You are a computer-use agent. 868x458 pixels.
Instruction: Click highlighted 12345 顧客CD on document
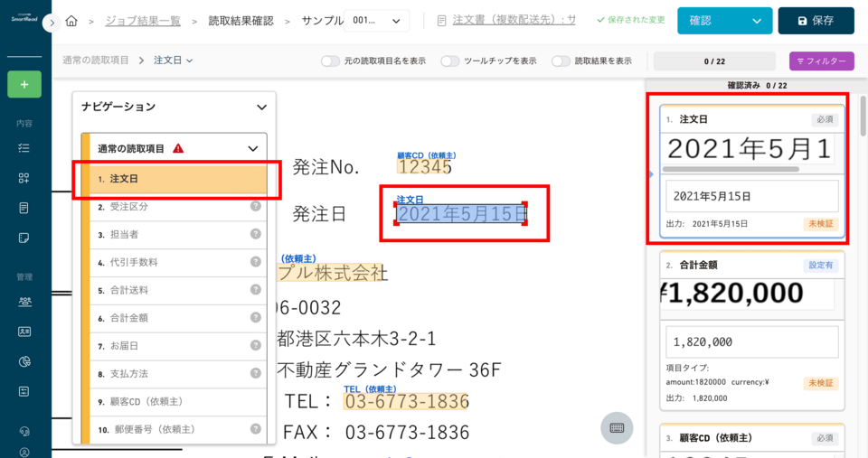tap(424, 166)
